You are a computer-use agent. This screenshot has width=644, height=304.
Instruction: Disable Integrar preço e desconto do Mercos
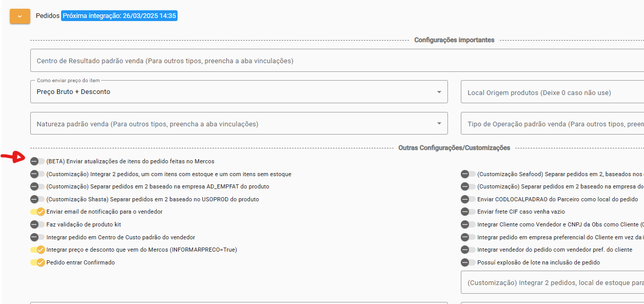click(37, 250)
